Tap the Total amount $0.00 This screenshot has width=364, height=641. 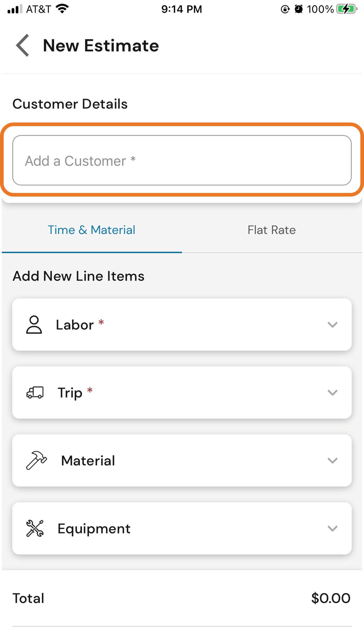[x=331, y=598]
